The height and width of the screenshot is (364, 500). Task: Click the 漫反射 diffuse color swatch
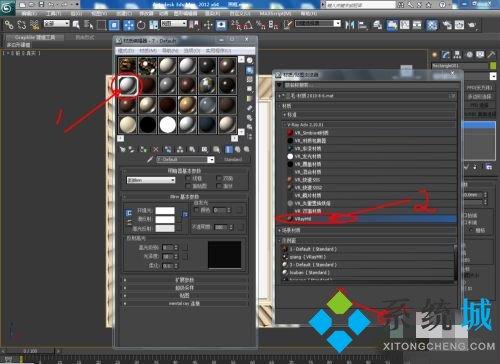pyautogui.click(x=165, y=220)
